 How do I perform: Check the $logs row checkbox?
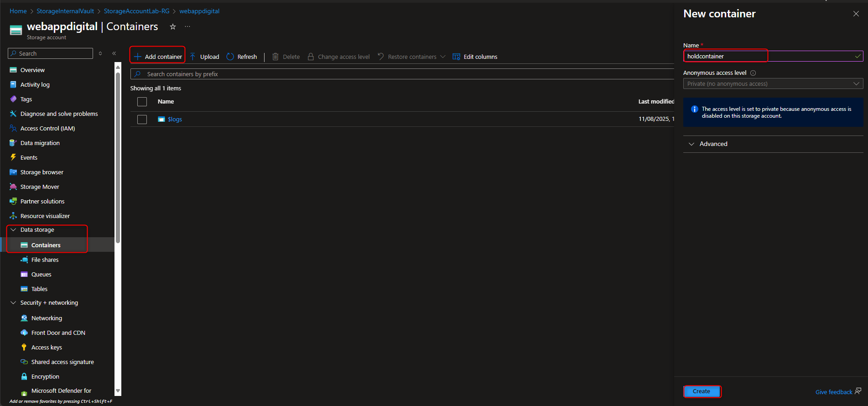point(142,120)
